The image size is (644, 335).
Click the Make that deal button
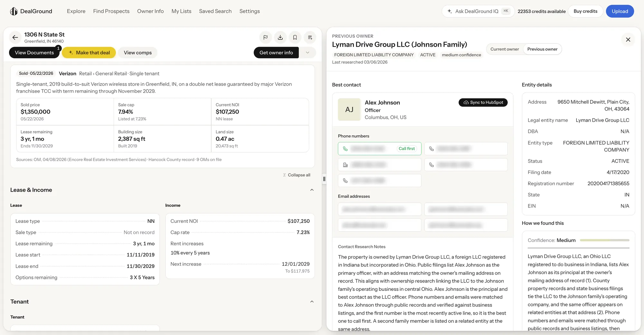pyautogui.click(x=89, y=53)
